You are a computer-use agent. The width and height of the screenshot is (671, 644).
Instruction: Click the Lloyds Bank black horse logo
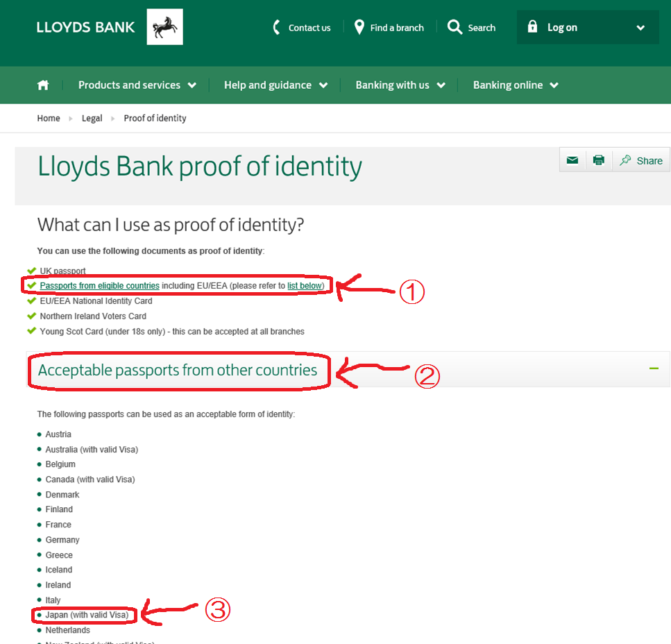(164, 28)
